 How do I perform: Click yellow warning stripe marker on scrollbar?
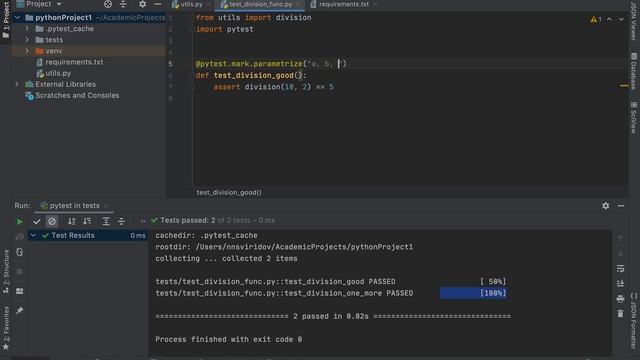tap(624, 86)
